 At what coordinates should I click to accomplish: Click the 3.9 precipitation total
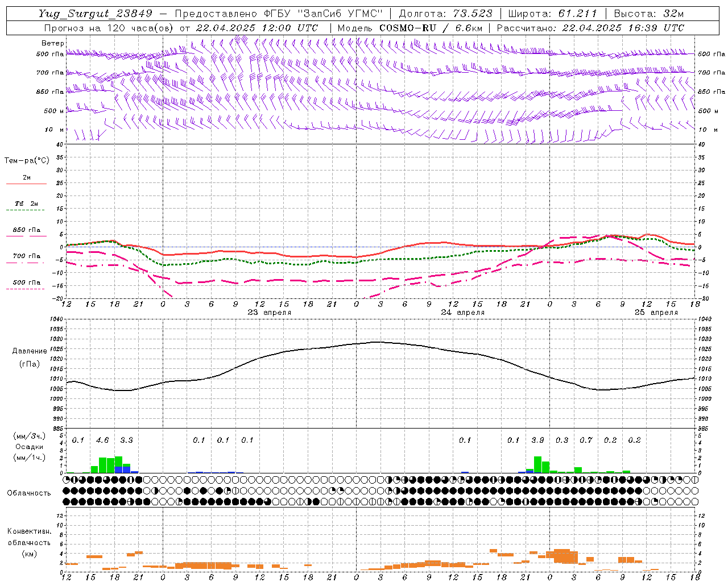[537, 440]
